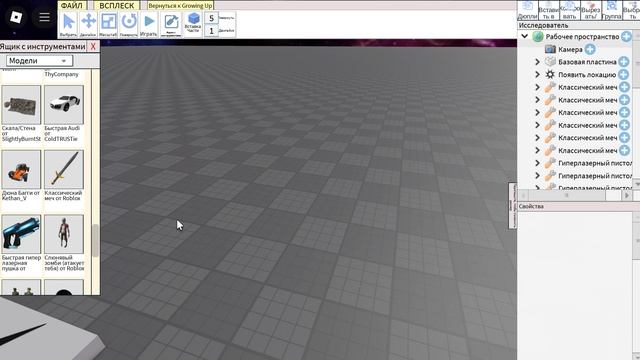
Task: Click plus button next to Рабочее пространство
Action: click(626, 36)
